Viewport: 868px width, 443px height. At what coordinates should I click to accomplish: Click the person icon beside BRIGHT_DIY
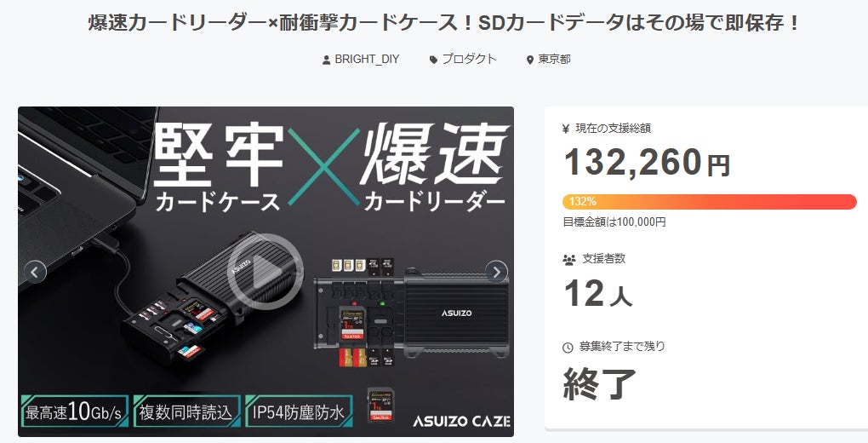(327, 60)
